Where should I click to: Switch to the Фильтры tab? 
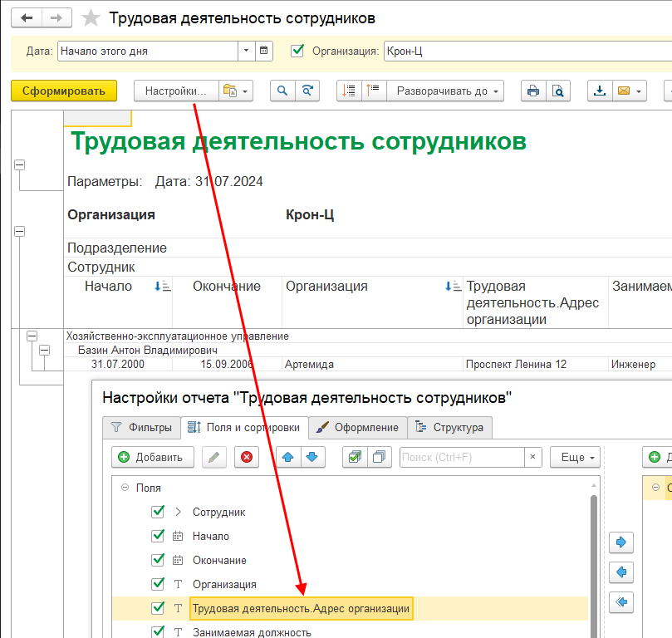(x=141, y=428)
